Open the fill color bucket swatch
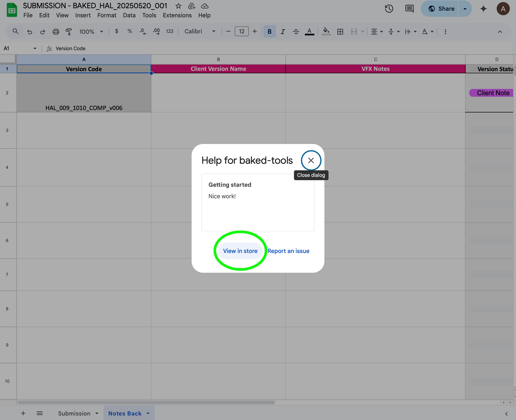Viewport: 516px width, 420px height. pos(326,31)
